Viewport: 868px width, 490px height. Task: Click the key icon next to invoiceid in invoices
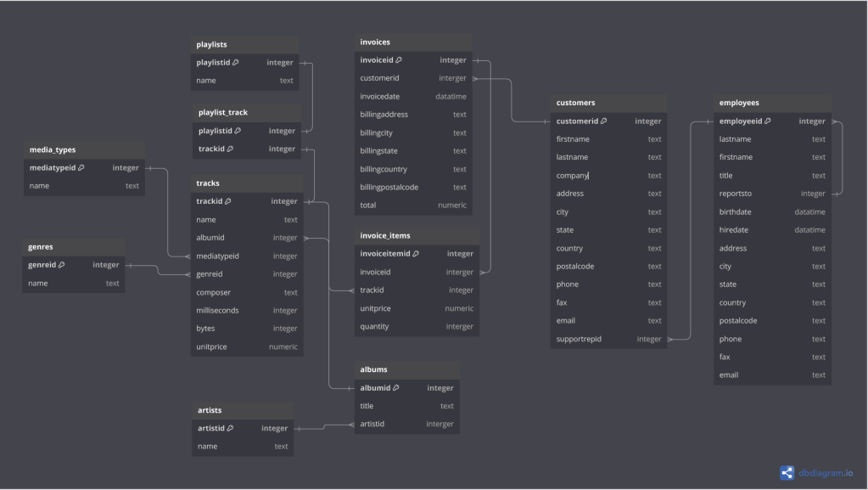point(399,60)
